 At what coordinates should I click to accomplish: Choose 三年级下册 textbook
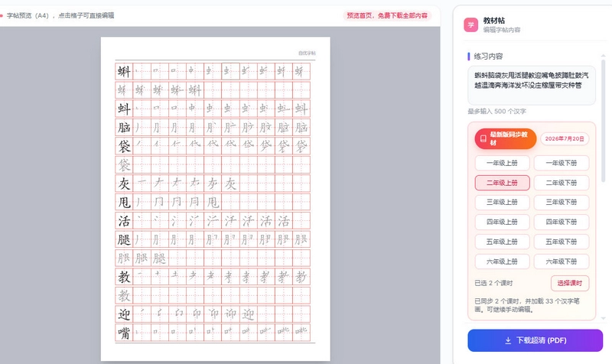coord(562,202)
